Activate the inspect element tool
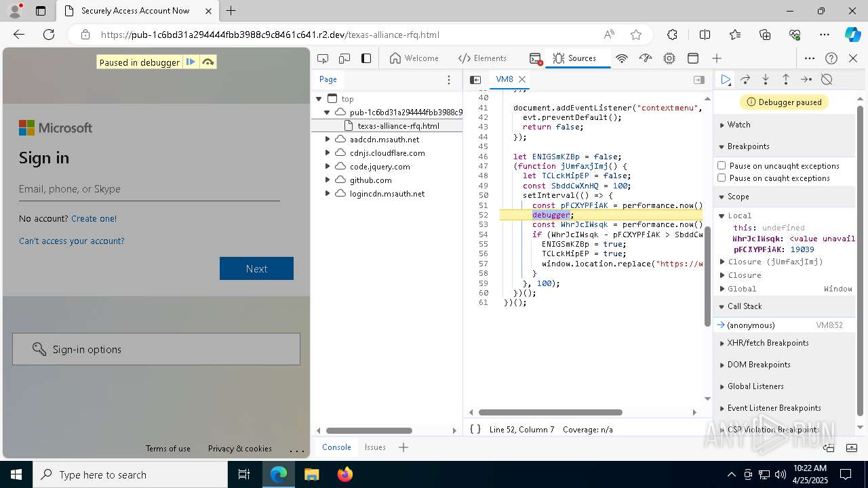The height and width of the screenshot is (488, 868). (323, 58)
